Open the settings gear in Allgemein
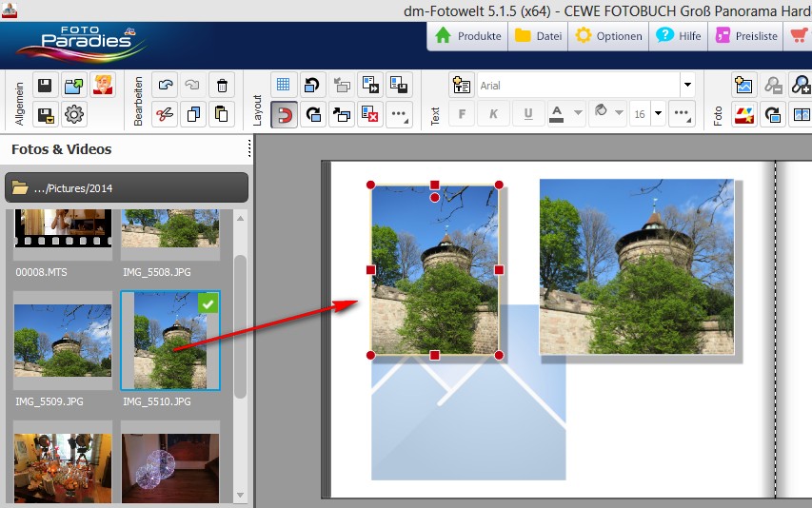 click(x=74, y=115)
